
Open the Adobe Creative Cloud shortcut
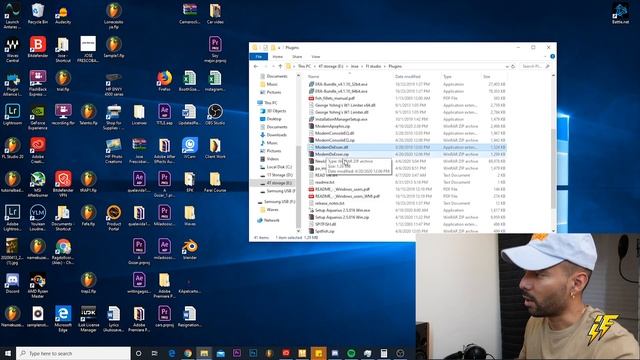pos(38,150)
